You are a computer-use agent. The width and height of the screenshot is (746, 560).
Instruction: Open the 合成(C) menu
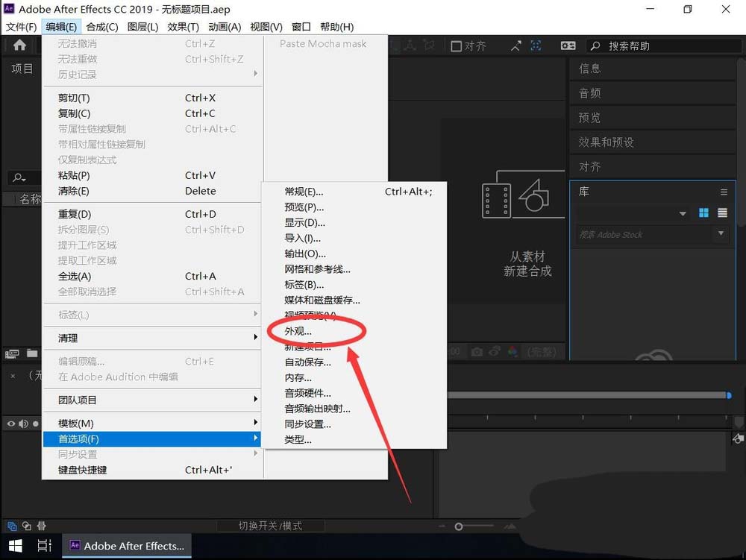click(102, 27)
